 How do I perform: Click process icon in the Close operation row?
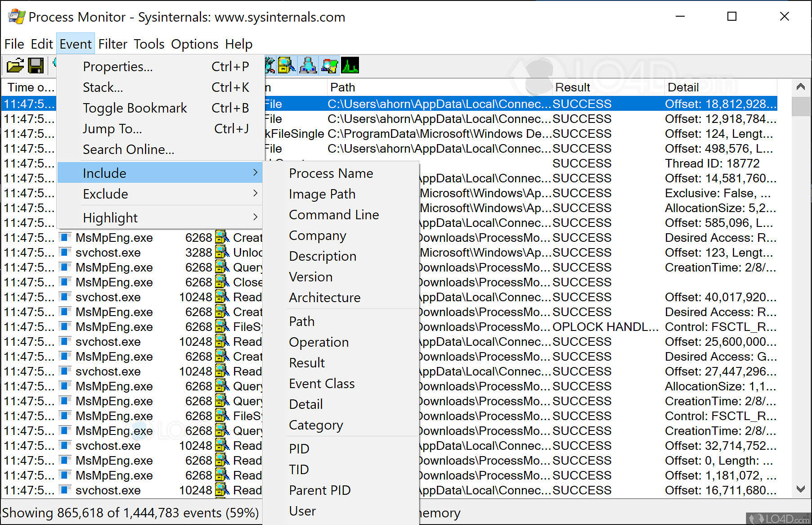[66, 282]
